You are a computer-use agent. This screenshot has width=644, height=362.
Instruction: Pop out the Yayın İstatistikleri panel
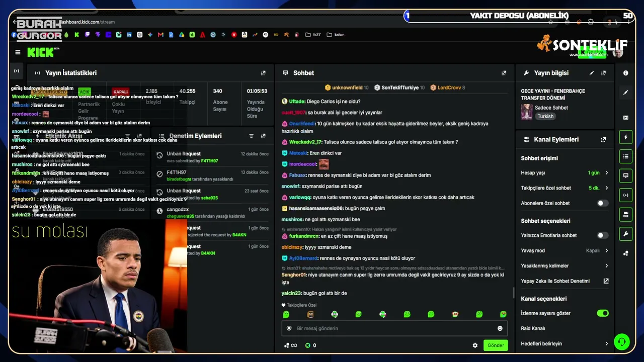(263, 73)
